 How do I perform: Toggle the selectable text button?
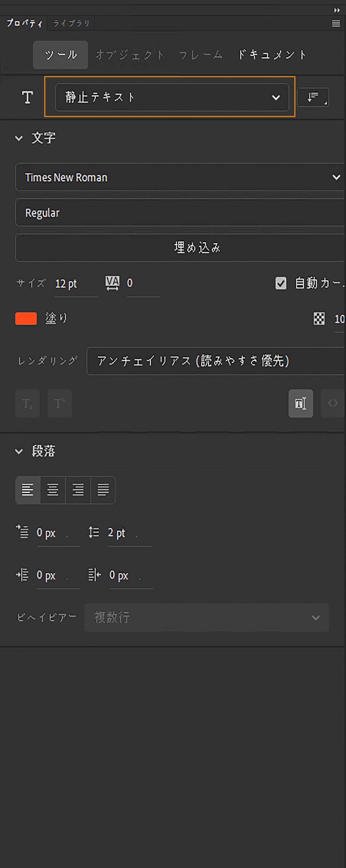(x=301, y=403)
